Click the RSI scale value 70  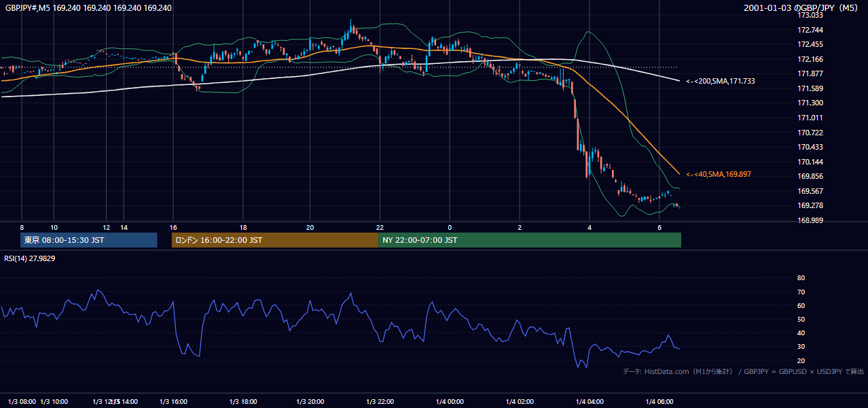(x=801, y=292)
